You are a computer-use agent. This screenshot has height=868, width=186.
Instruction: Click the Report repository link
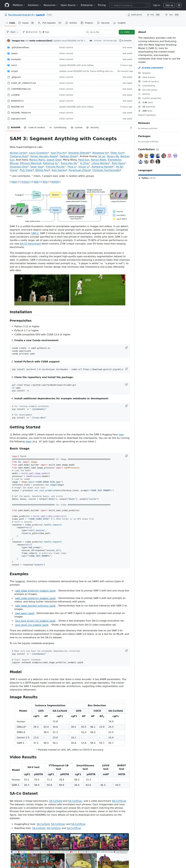147,115
